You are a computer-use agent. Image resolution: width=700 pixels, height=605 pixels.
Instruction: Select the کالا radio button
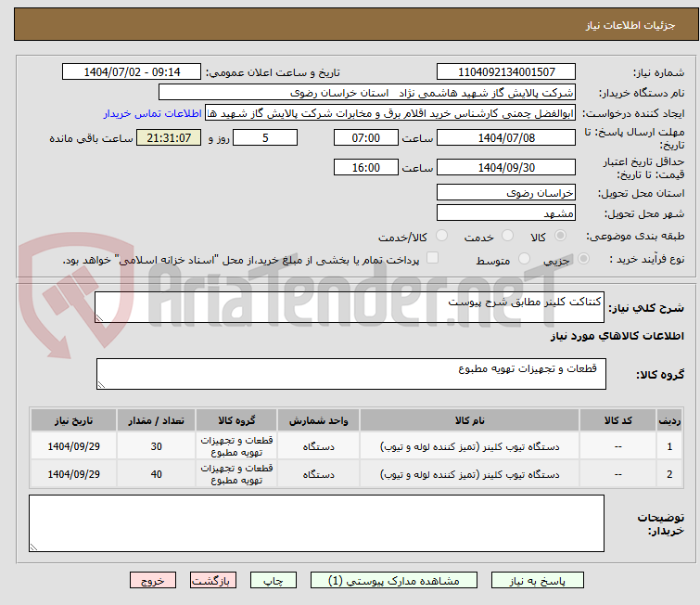tap(560, 236)
